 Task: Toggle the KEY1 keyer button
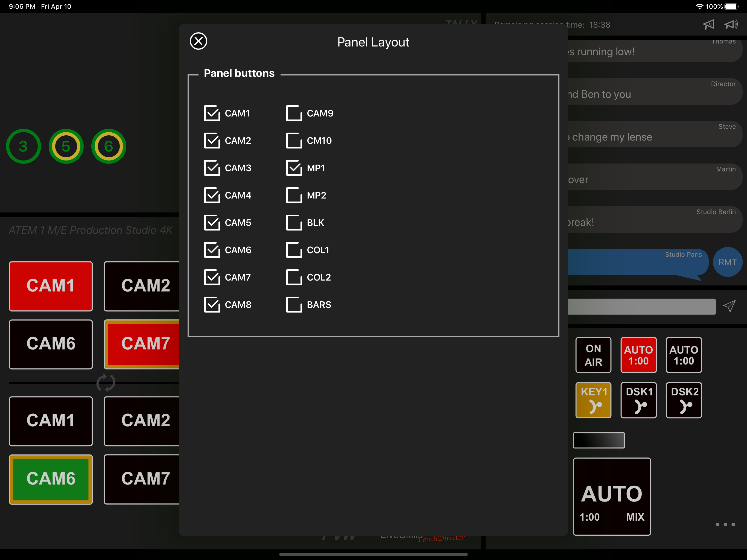[593, 400]
